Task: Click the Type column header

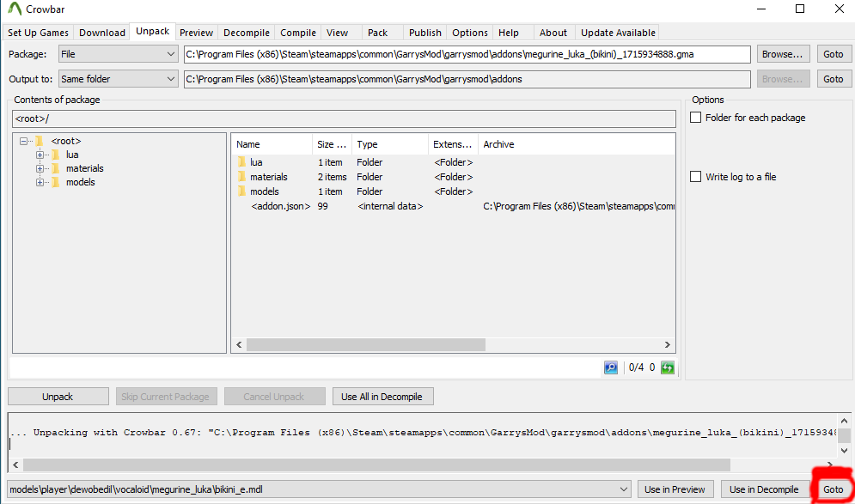Action: pyautogui.click(x=390, y=144)
